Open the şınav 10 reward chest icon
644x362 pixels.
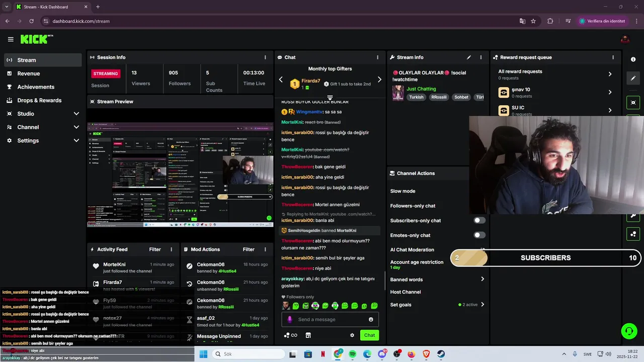pos(504,93)
